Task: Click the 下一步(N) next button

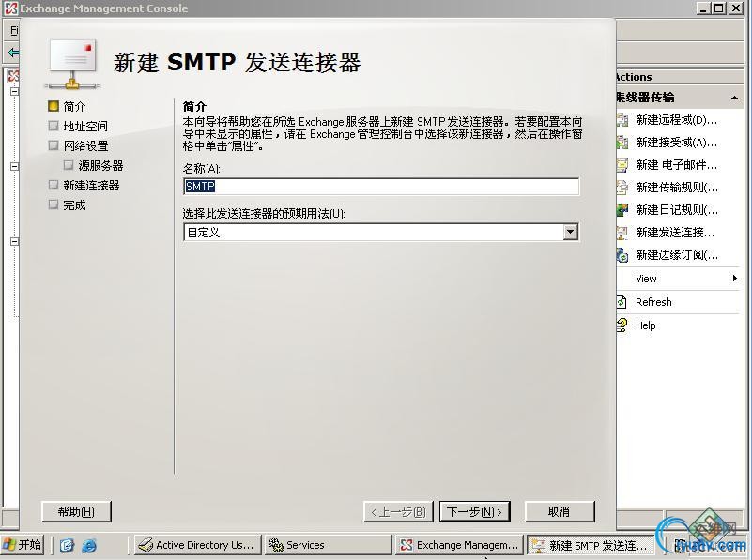Action: tap(474, 511)
